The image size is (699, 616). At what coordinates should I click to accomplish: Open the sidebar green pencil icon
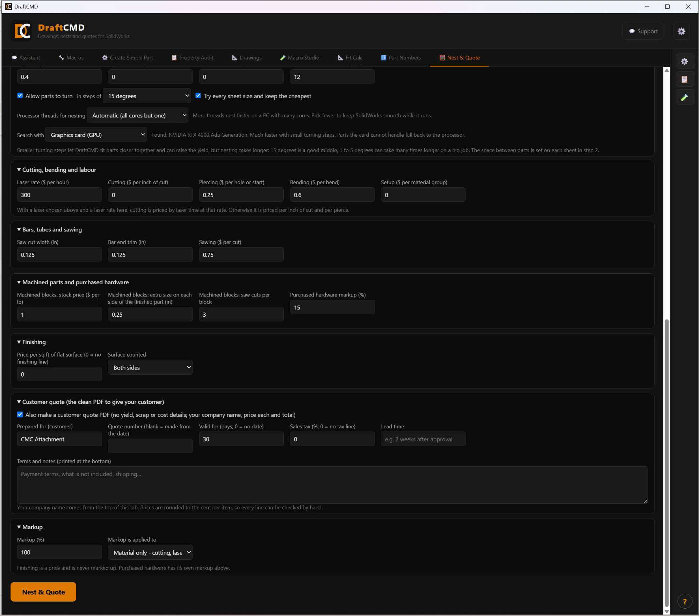[x=684, y=97]
